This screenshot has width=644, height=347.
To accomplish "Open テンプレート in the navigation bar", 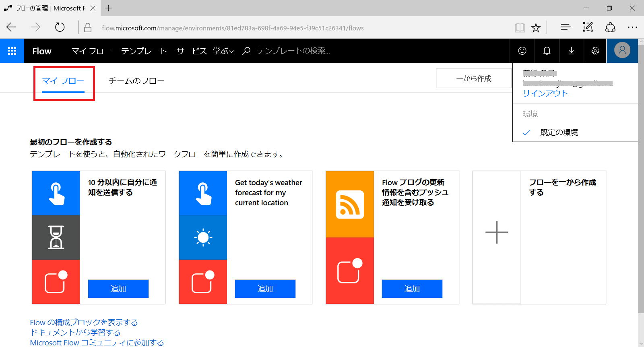I will (144, 51).
